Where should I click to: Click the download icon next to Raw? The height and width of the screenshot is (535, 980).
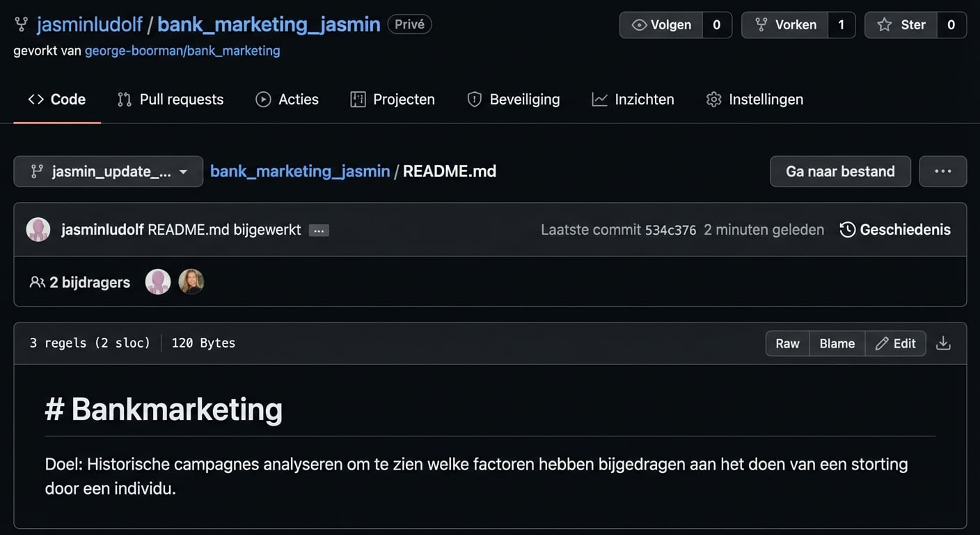(x=943, y=343)
